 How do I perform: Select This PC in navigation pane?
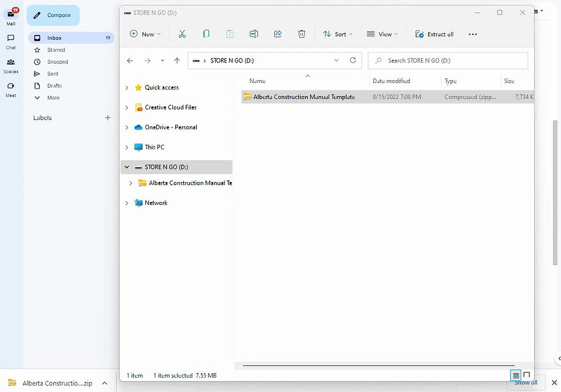click(x=154, y=147)
